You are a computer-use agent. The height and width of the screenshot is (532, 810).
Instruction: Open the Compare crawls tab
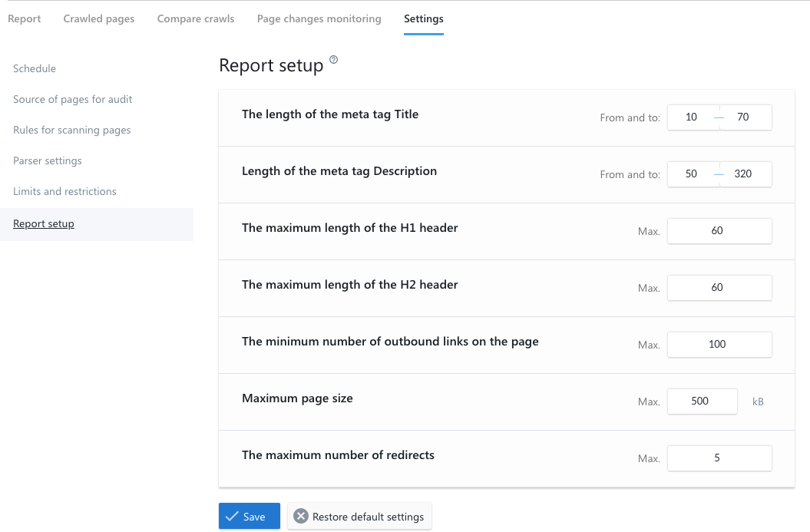tap(196, 18)
